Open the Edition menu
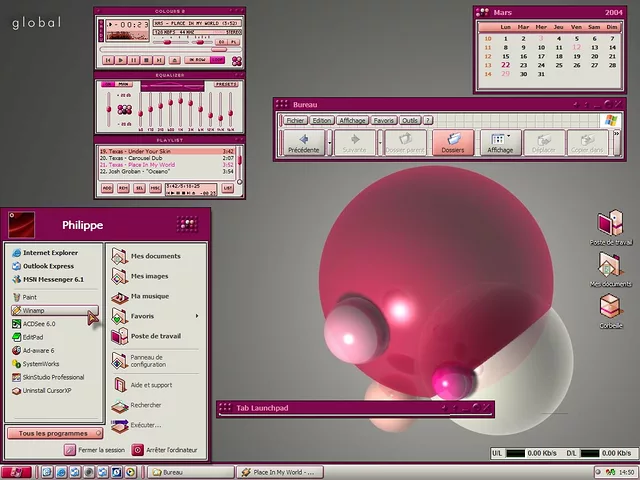640x480 pixels. pos(321,120)
